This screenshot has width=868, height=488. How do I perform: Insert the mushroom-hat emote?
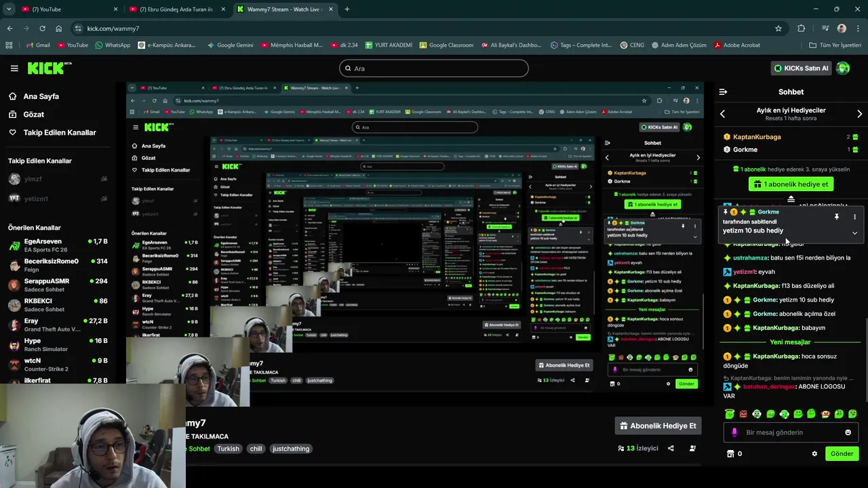[x=825, y=413]
